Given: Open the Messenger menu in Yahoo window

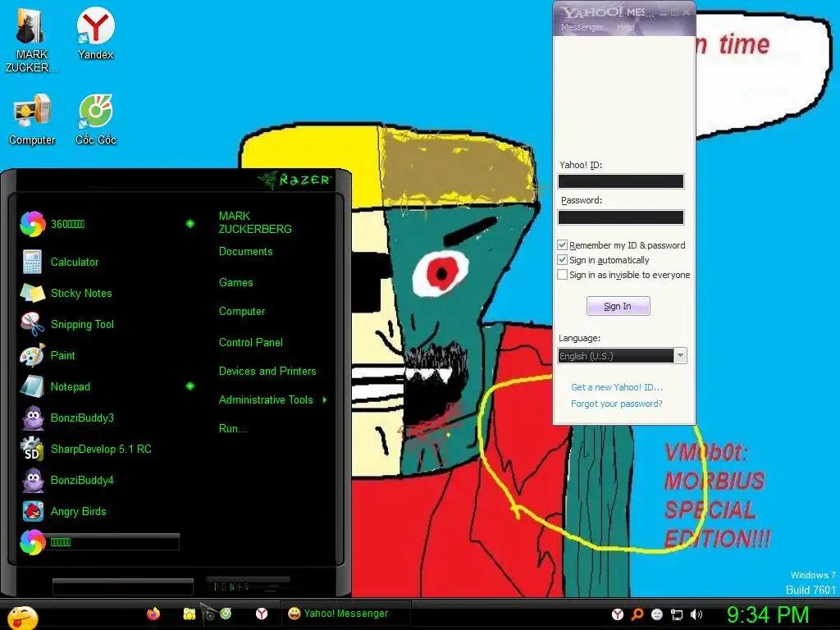Looking at the screenshot, I should coord(582,27).
